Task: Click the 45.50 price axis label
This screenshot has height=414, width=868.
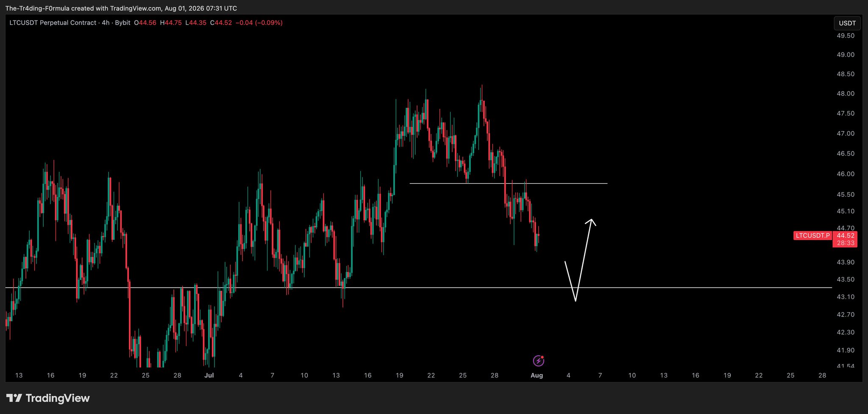Action: tap(846, 194)
